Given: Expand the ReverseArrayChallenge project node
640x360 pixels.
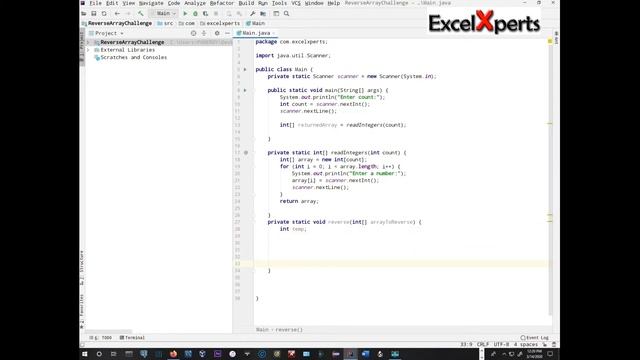Looking at the screenshot, I should click(x=88, y=42).
